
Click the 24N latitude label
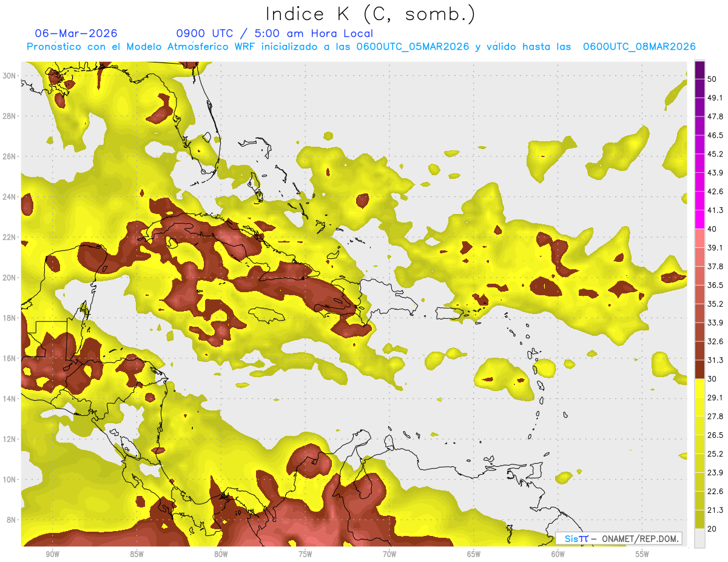click(9, 197)
